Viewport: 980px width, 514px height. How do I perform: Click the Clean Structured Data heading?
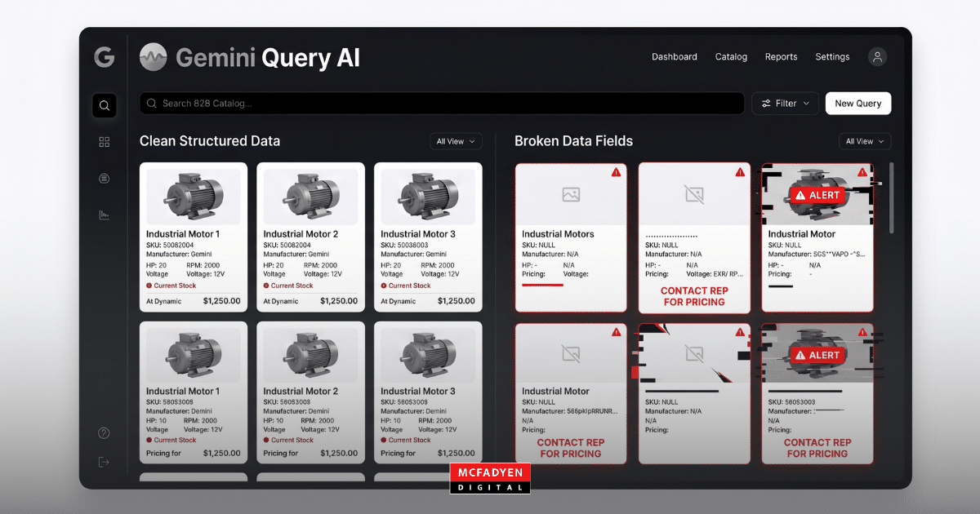pos(210,141)
